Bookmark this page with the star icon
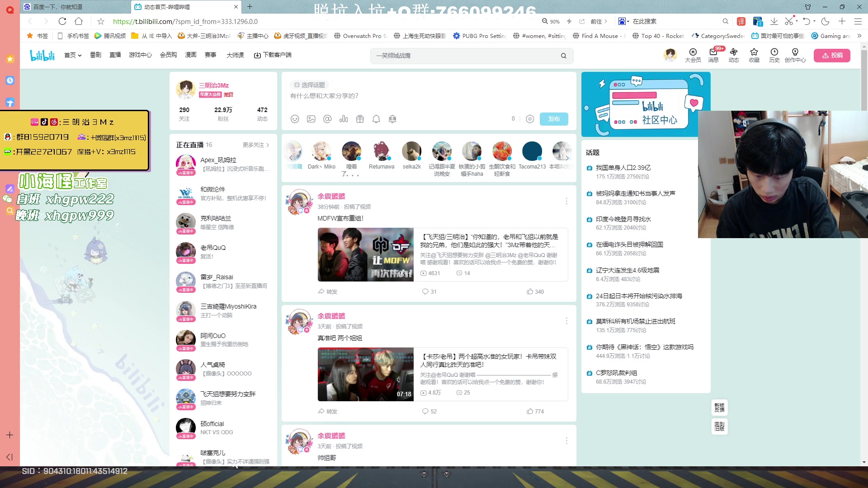This screenshot has height=488, width=868. pyautogui.click(x=101, y=21)
